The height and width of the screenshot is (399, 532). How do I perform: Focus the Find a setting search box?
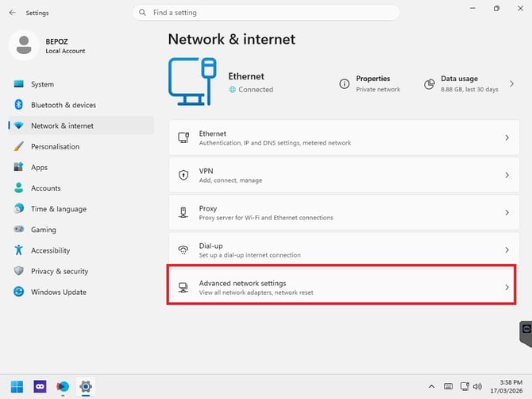tap(266, 13)
